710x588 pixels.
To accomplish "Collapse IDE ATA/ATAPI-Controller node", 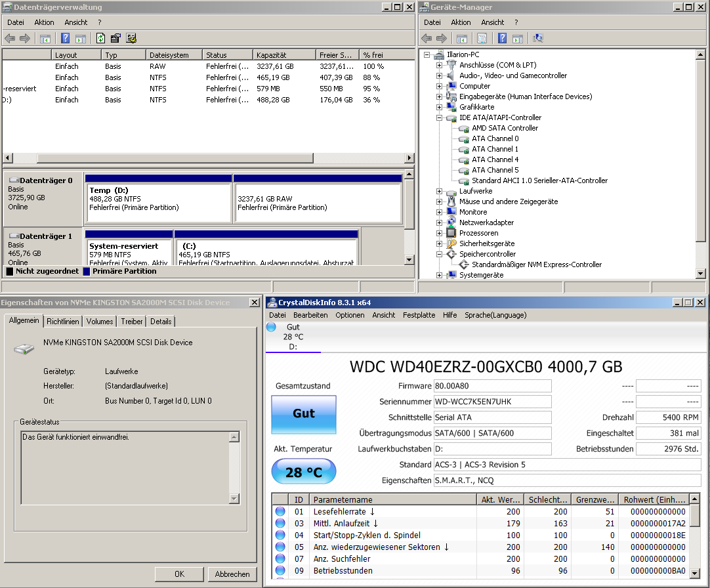I will tap(439, 117).
